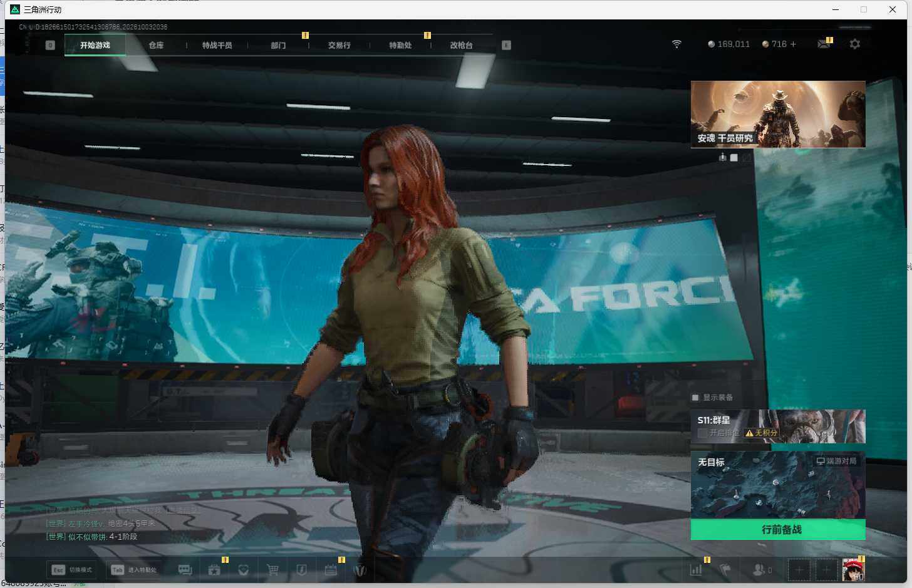This screenshot has width=912, height=588.
Task: Open the S11:群星 season banner
Action: pos(778,426)
